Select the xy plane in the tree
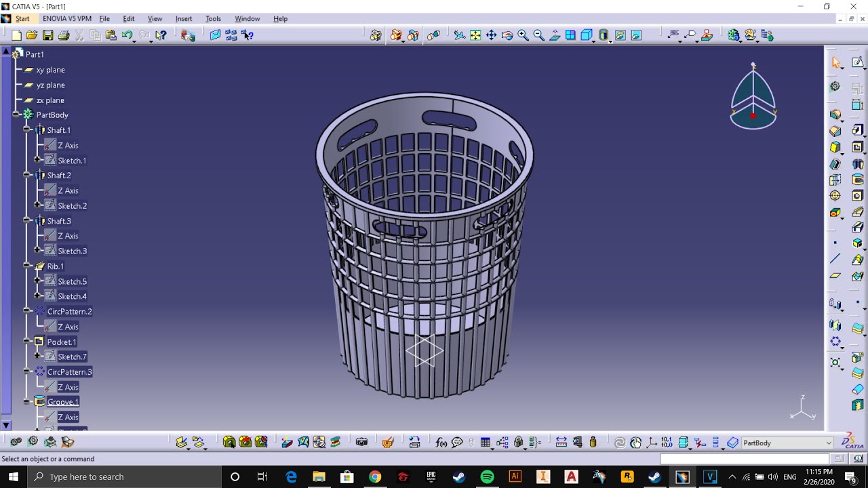Viewport: 868px width, 488px height. (50, 70)
